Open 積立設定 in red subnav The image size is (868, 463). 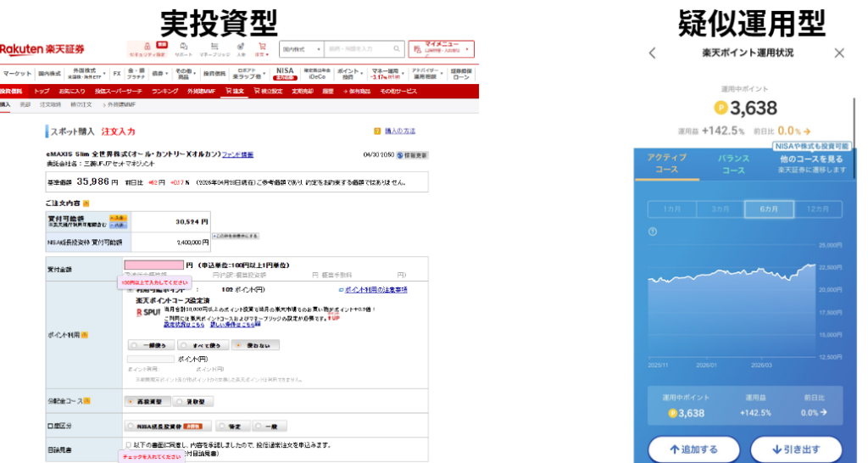(x=268, y=92)
